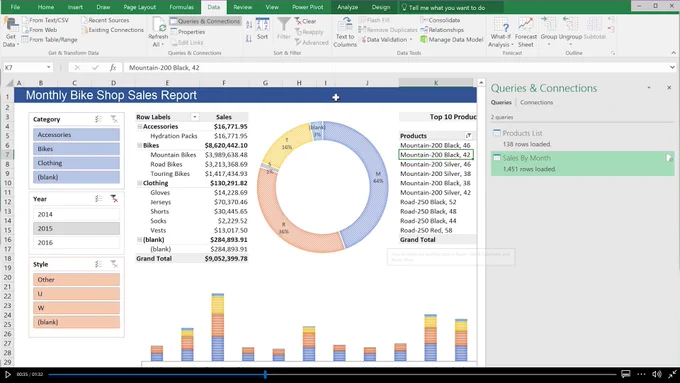Clear the applied filter

tap(306, 21)
